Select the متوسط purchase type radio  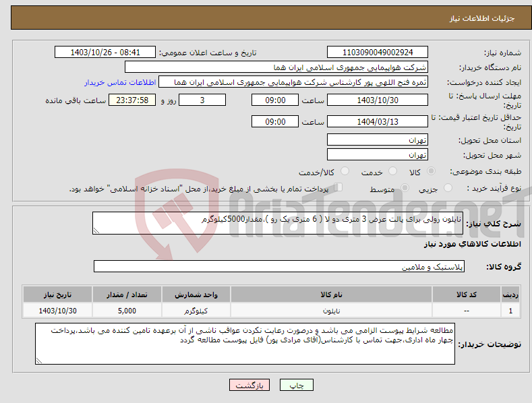coord(405,187)
